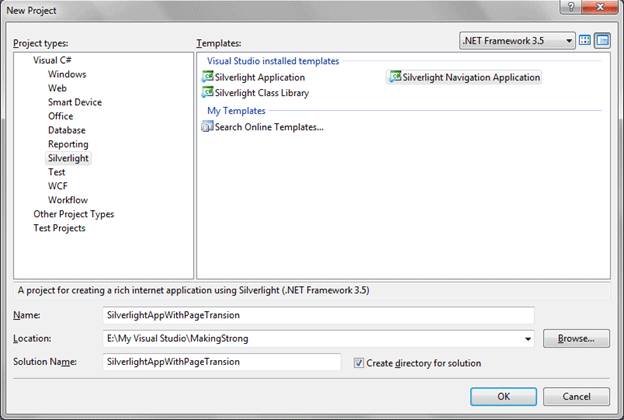Click the My Templates group header

236,111
